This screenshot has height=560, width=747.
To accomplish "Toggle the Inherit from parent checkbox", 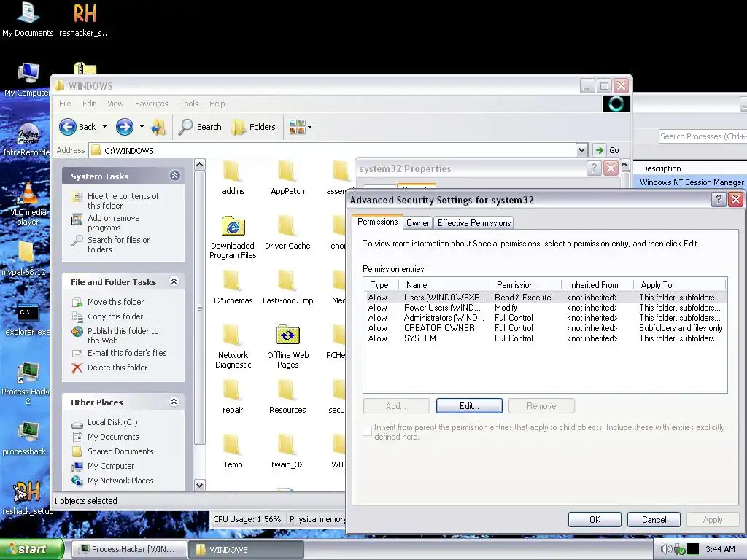I will [367, 432].
